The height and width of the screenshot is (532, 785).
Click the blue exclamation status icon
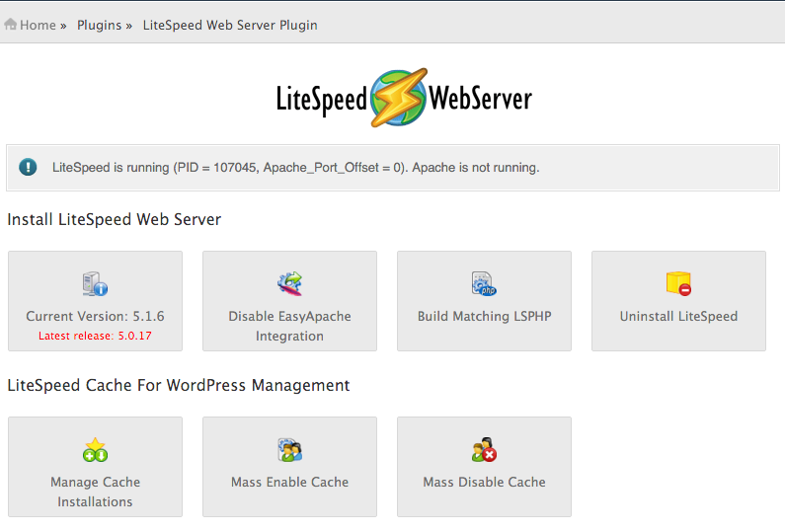point(28,167)
